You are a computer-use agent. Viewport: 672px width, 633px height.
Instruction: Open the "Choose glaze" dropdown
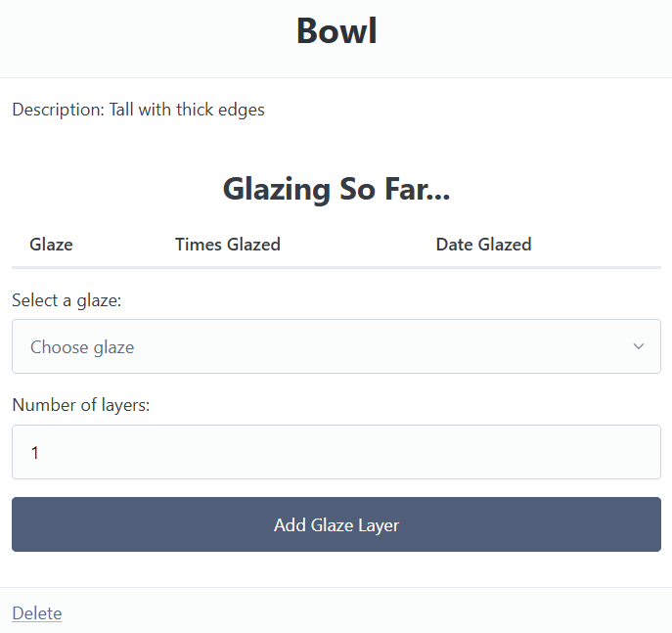(336, 346)
